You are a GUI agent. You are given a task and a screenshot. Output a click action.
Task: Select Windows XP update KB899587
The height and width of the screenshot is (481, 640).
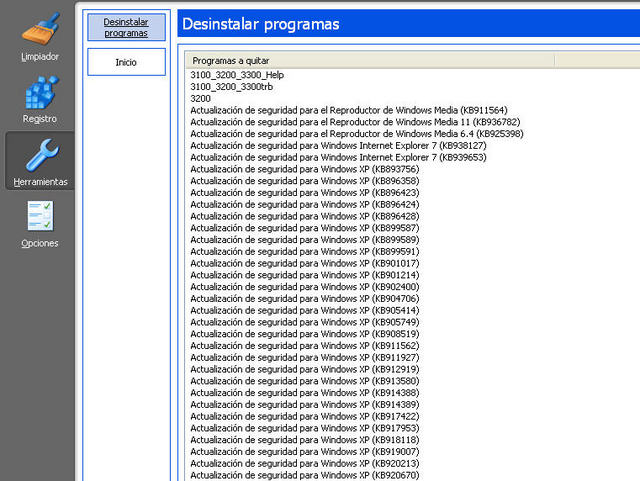[x=305, y=228]
